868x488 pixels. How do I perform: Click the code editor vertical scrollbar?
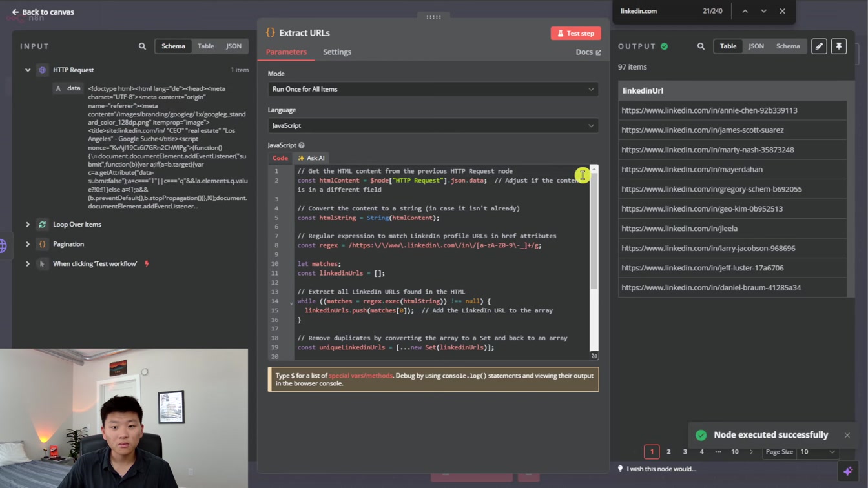(x=594, y=232)
